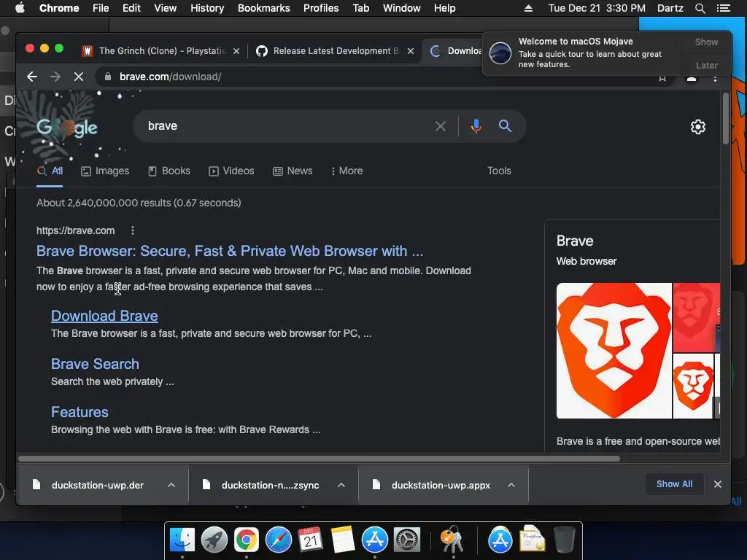747x560 pixels.
Task: Click the address bar URL
Action: point(170,77)
